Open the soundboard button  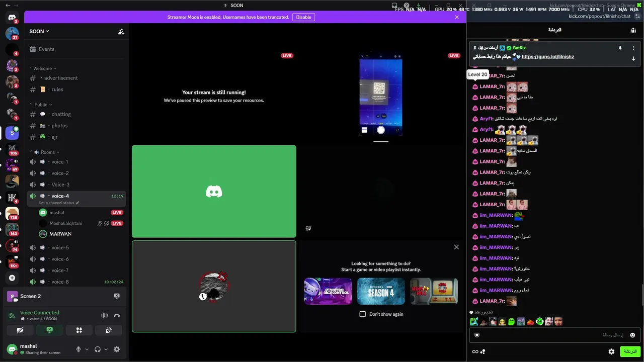[x=109, y=330]
